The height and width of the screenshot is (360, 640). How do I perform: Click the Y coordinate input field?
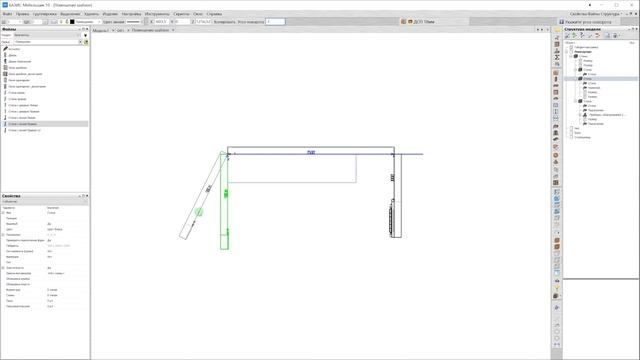tap(182, 22)
